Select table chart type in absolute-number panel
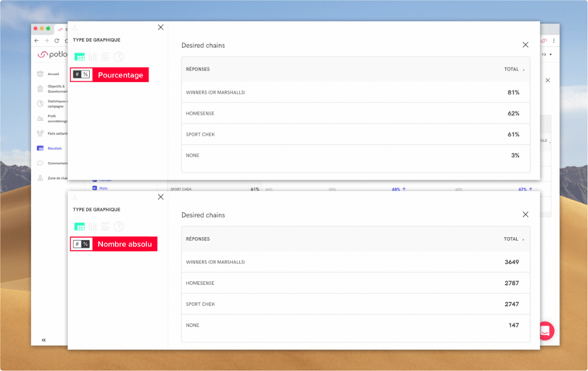Image resolution: width=588 pixels, height=371 pixels. (80, 226)
